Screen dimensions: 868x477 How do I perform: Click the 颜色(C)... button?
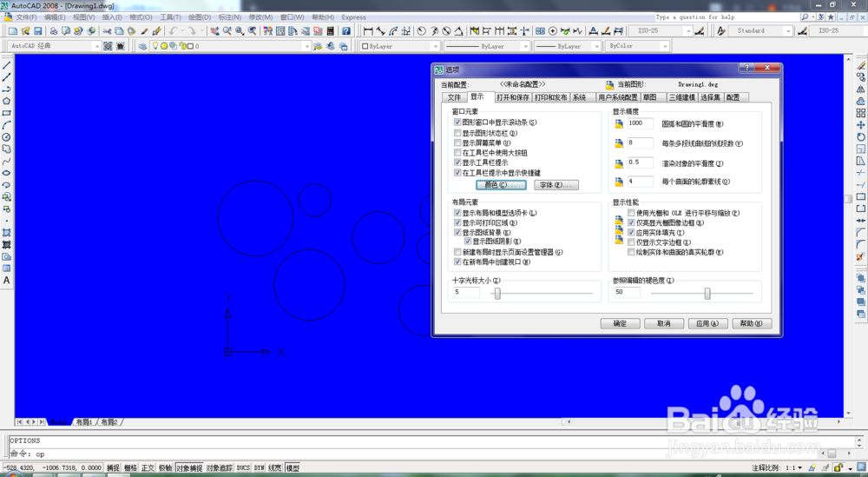click(x=501, y=185)
